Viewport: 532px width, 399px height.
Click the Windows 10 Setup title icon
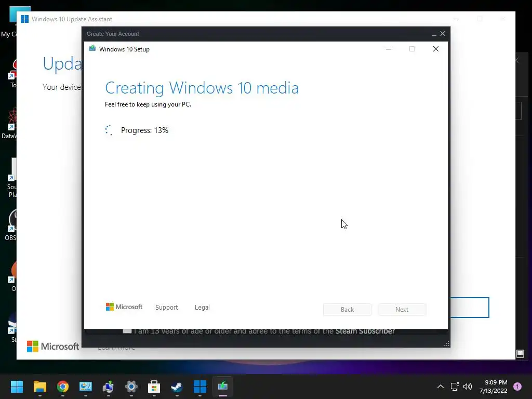[92, 48]
